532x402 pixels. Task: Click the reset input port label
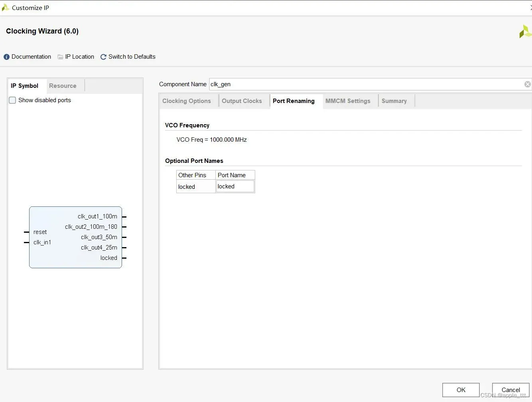click(40, 232)
